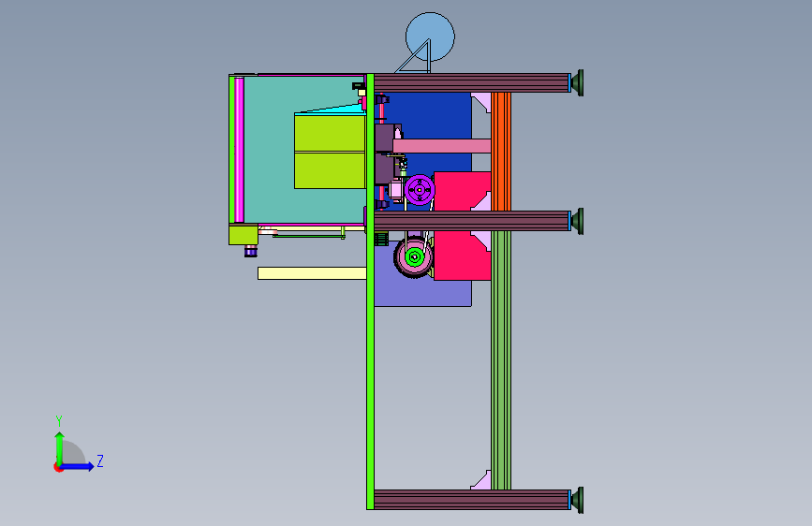Select the purple pulley wheel with four holes
812x526 pixels.
point(419,190)
